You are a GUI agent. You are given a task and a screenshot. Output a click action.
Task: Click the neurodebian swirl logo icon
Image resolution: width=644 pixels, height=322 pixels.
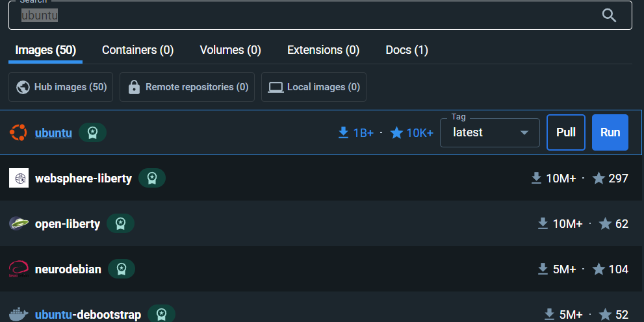pos(19,269)
